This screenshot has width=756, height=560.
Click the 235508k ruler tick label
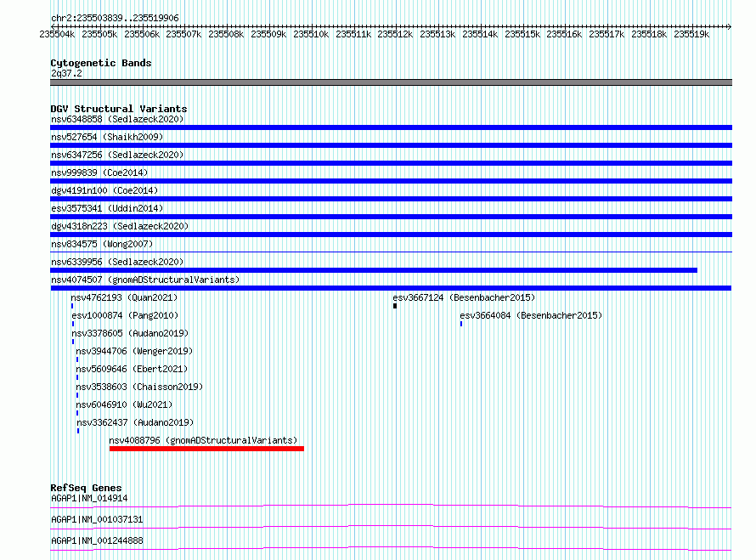pos(226,34)
